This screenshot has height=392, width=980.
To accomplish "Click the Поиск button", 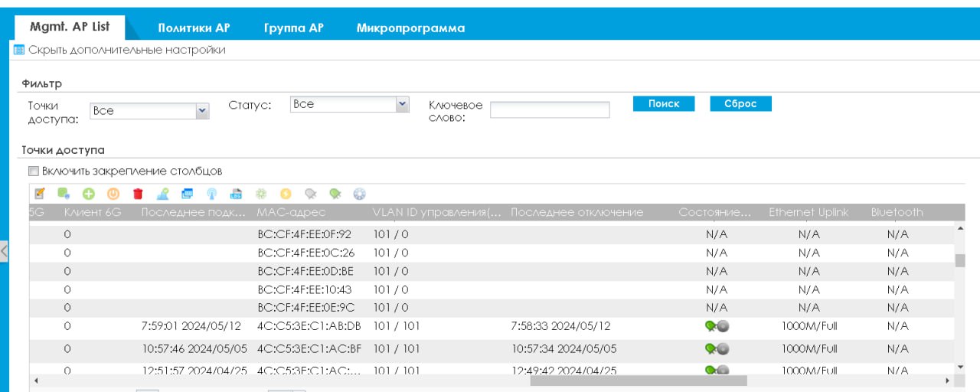I will [664, 104].
